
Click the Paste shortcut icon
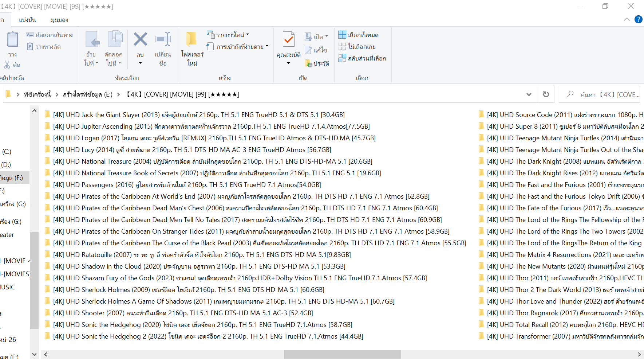pos(30,47)
